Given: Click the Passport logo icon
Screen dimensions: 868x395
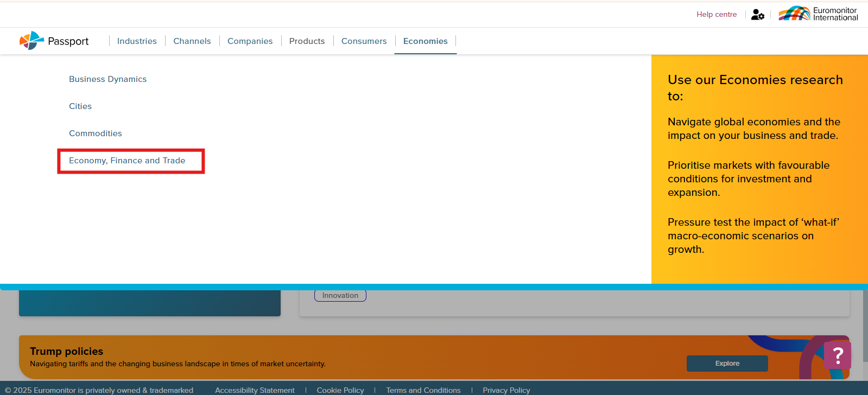Looking at the screenshot, I should click(31, 41).
